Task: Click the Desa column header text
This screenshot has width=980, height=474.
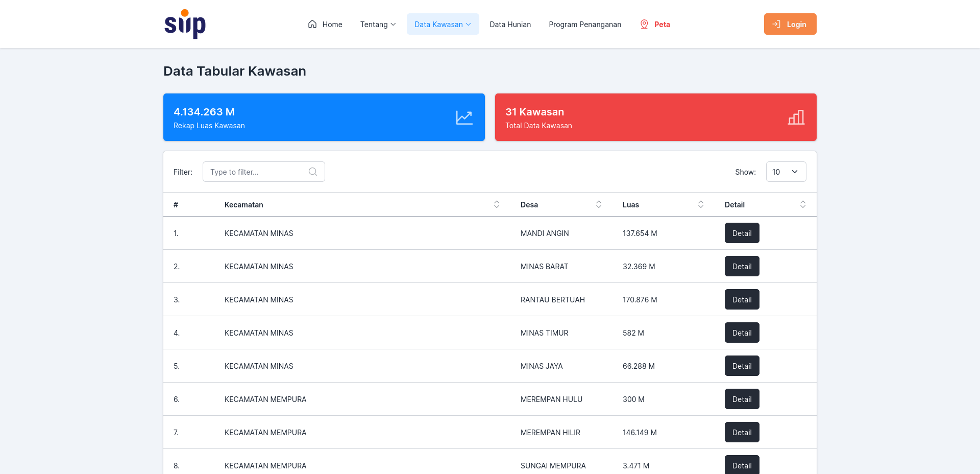Action: coord(529,204)
